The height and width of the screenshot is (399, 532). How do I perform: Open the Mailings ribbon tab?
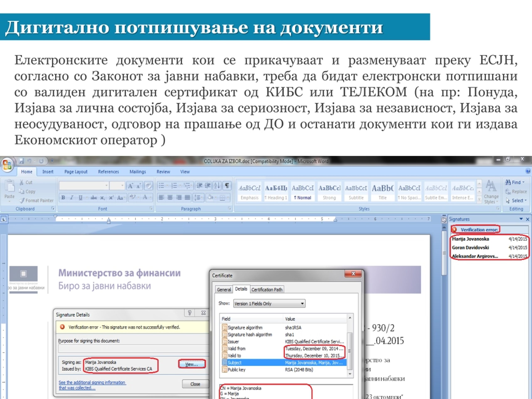point(138,172)
